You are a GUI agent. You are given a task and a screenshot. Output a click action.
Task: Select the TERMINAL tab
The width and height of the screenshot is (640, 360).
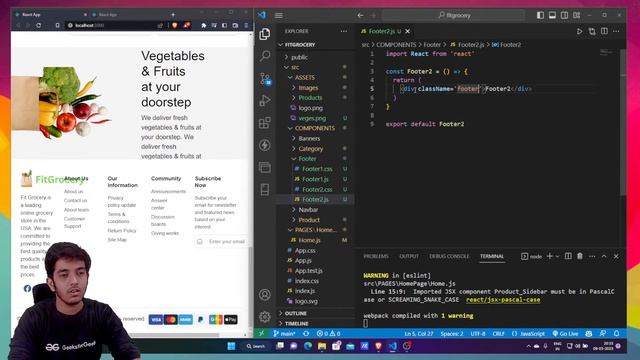point(491,256)
